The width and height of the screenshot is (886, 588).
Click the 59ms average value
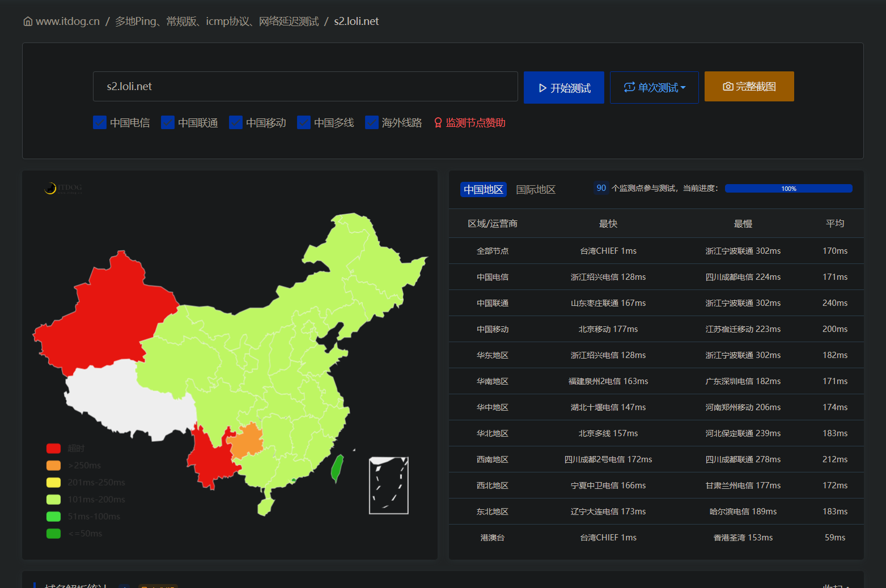tap(835, 538)
